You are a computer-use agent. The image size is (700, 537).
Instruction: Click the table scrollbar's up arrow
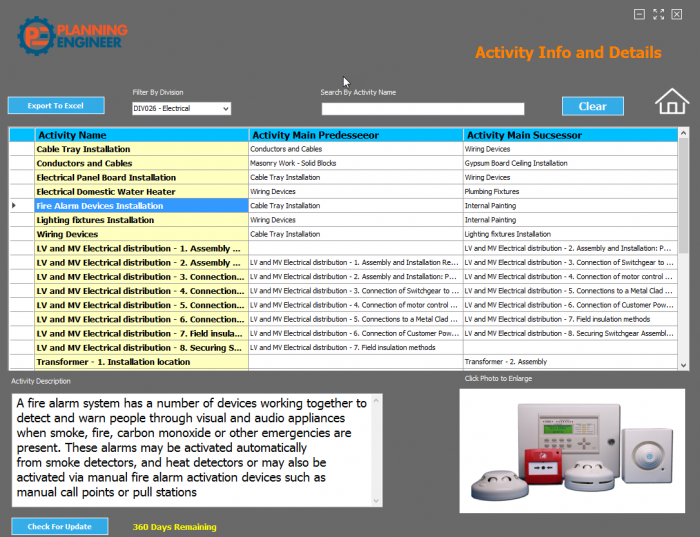click(683, 133)
